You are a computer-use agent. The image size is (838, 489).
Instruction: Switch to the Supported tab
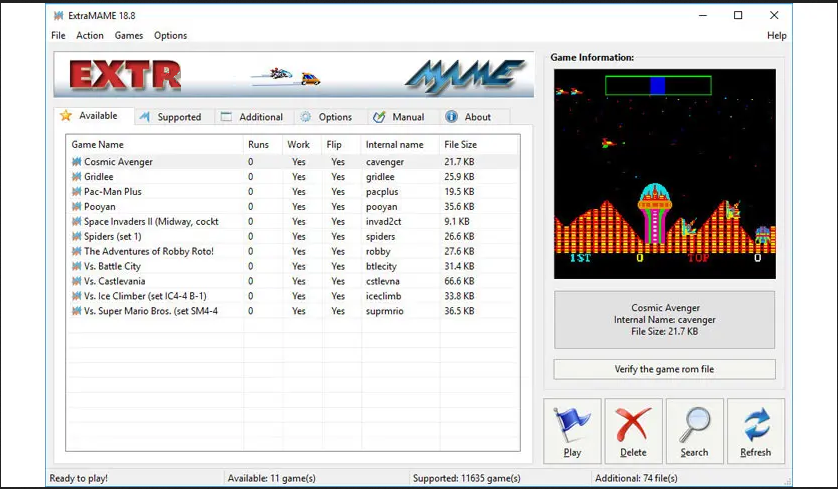170,117
